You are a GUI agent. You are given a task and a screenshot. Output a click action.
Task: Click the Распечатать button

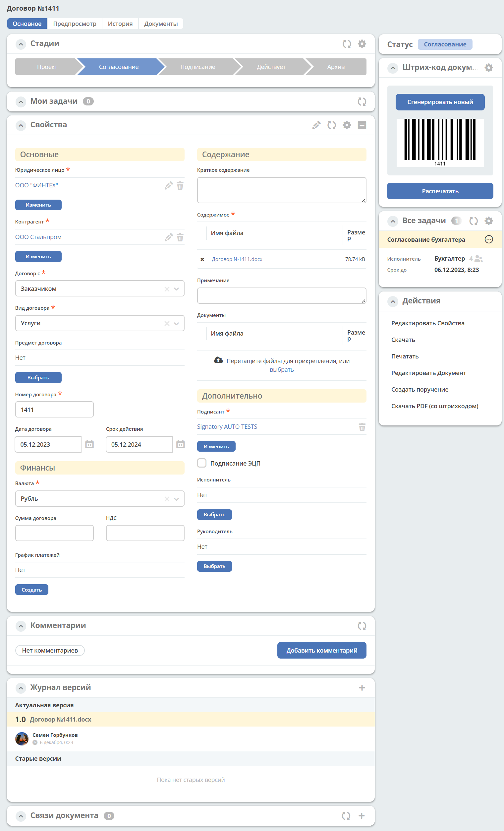click(440, 191)
